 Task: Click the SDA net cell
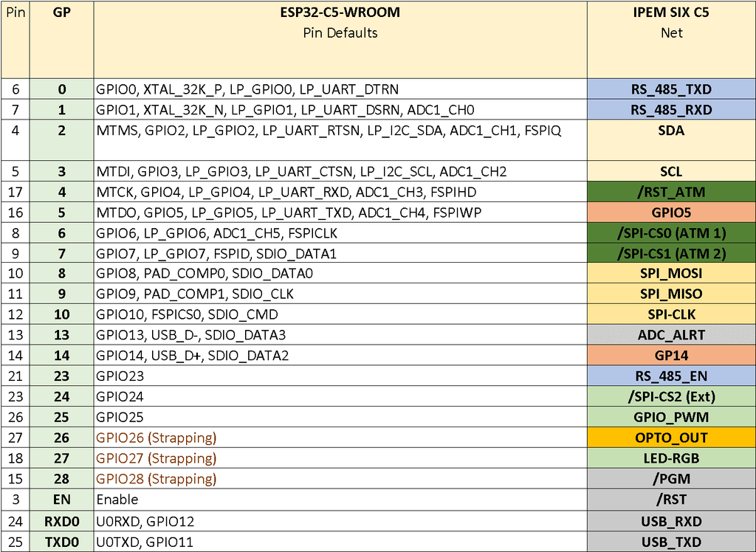click(671, 140)
